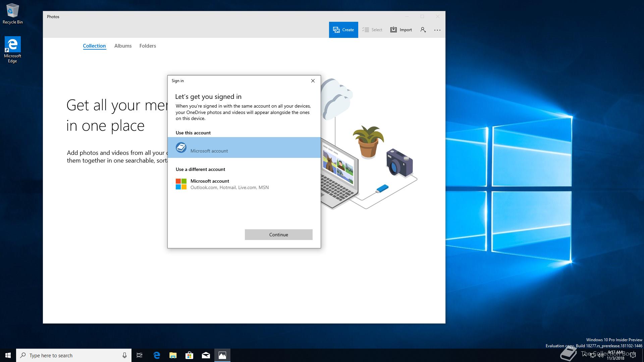The width and height of the screenshot is (644, 362).
Task: Click the blue account avatar icon
Action: point(181,147)
